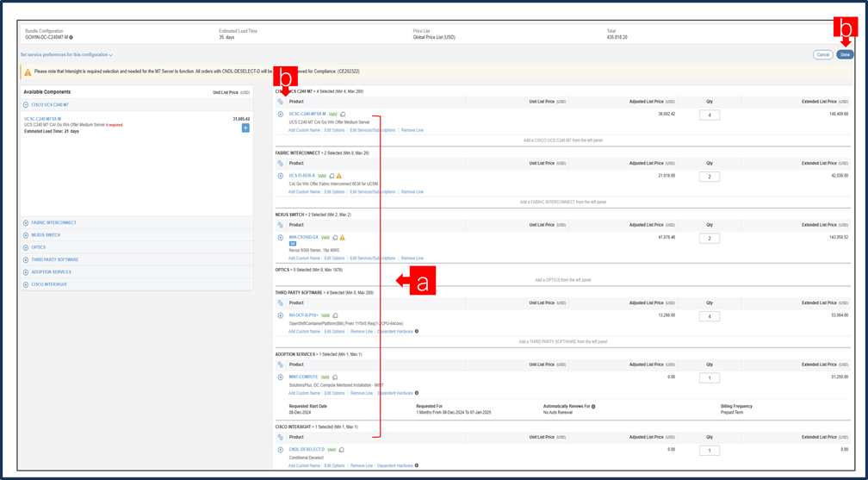
Task: Click info icon beside MINT-COMPUTE Dependent Hardware
Action: click(416, 393)
